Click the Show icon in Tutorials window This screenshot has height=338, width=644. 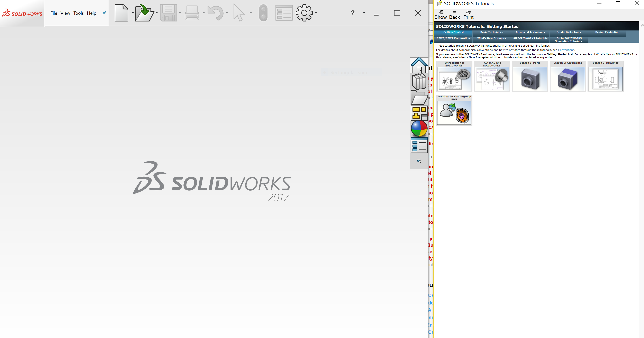tap(441, 15)
